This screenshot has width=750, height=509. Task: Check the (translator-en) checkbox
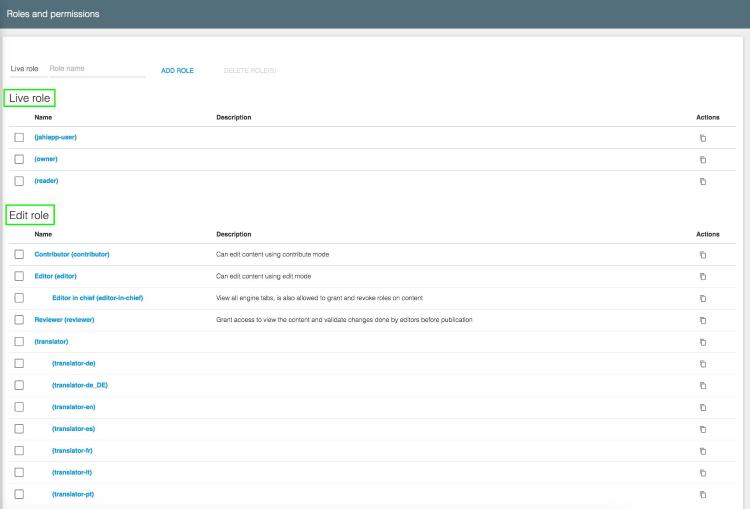(x=19, y=407)
